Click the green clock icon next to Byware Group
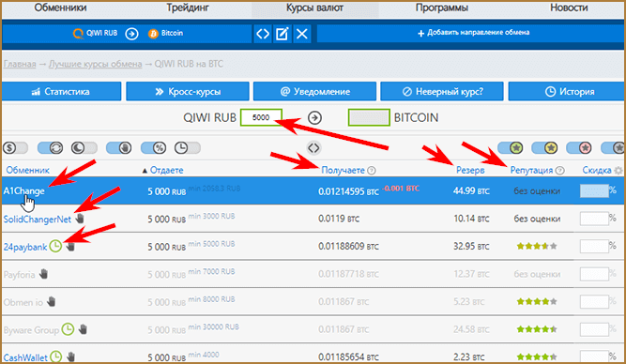Screen dimensions: 626x364 (68, 329)
